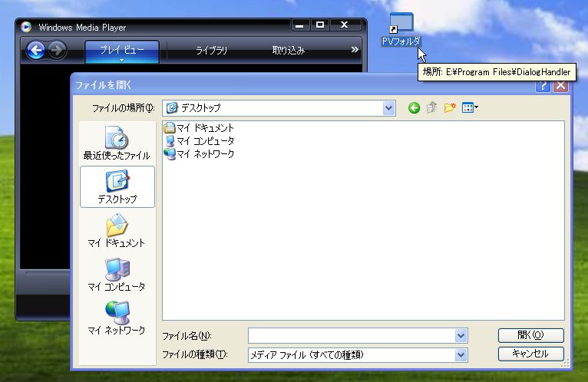588x382 pixels.
Task: Go up one folder level
Action: (x=431, y=108)
